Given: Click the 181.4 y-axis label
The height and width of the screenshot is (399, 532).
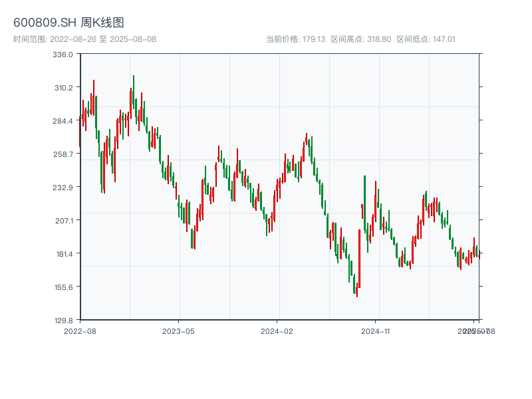Looking at the screenshot, I should 65,254.
